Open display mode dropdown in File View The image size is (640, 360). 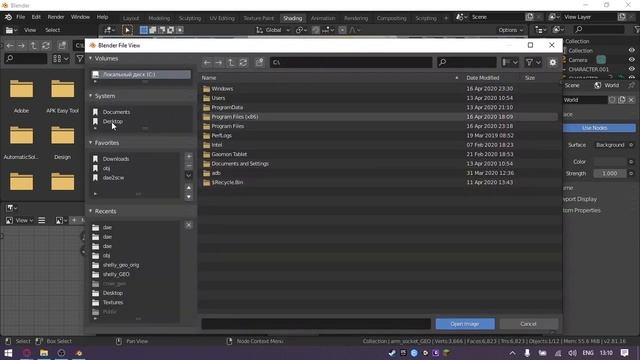coord(510,62)
